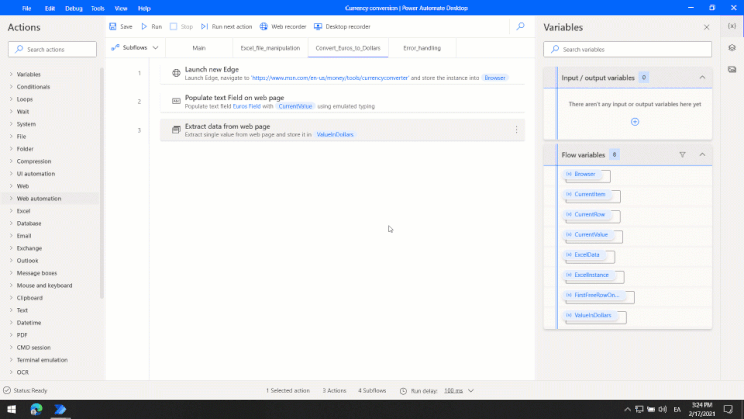Expand the OCR actions group

[x=11, y=372]
